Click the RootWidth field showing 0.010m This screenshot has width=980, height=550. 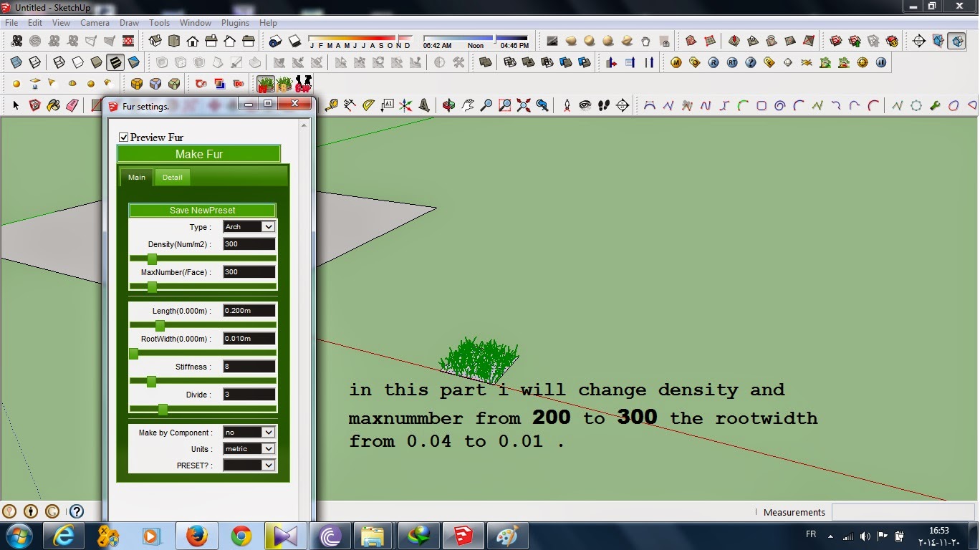[x=249, y=338]
